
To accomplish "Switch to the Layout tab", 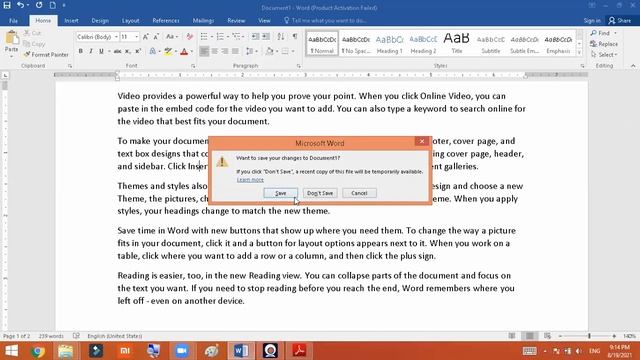I will (131, 20).
